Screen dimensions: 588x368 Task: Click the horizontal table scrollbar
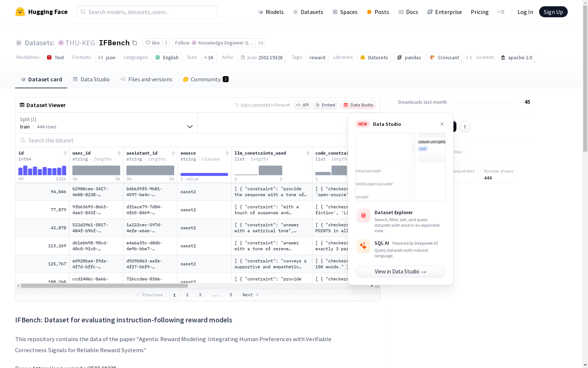click(104, 286)
